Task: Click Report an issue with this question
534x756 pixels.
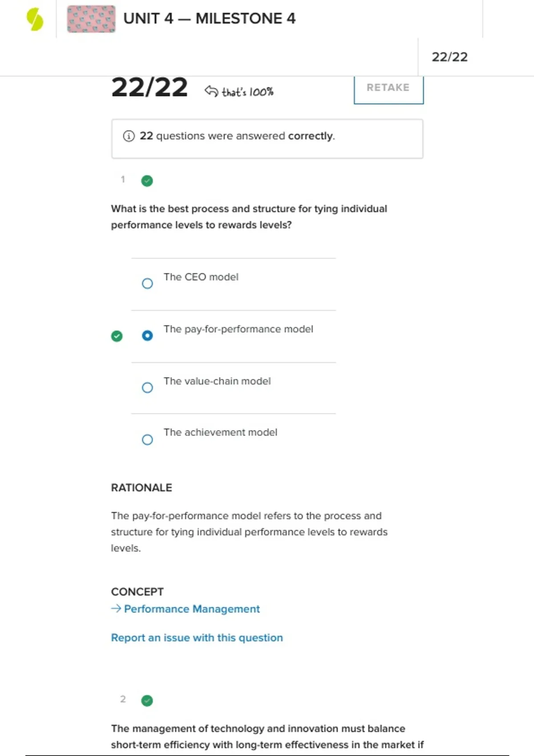Action: (197, 638)
